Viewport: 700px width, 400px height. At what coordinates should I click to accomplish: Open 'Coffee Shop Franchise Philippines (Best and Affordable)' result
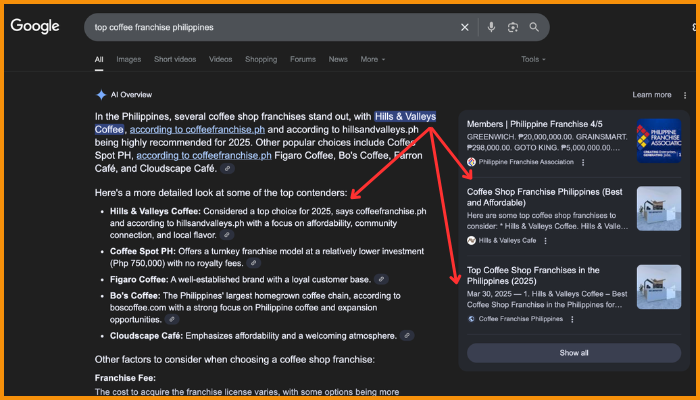[545, 197]
